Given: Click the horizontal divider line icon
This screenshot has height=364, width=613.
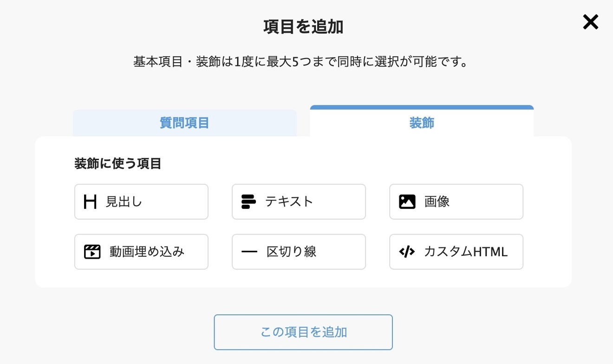Looking at the screenshot, I should pyautogui.click(x=249, y=252).
